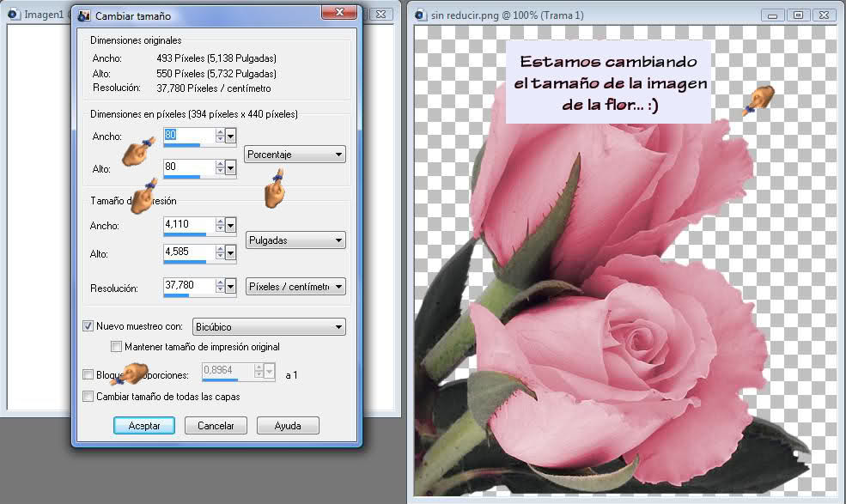Decrease the print Alto 4,585 value
846x504 pixels.
(x=220, y=255)
